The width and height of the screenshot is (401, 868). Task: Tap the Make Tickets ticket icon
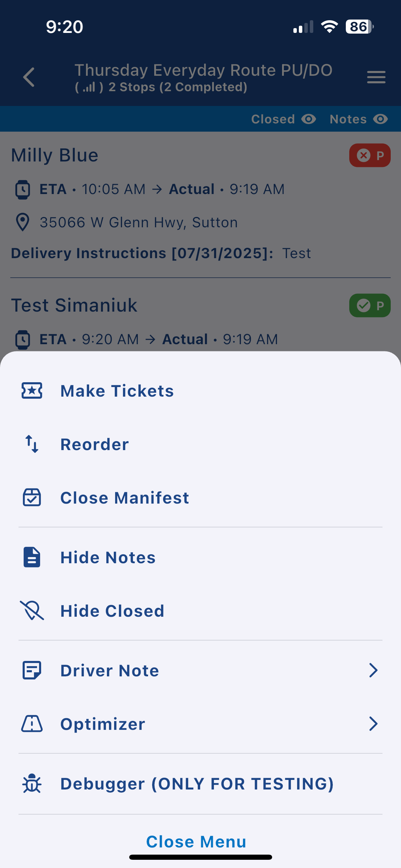[x=32, y=391]
